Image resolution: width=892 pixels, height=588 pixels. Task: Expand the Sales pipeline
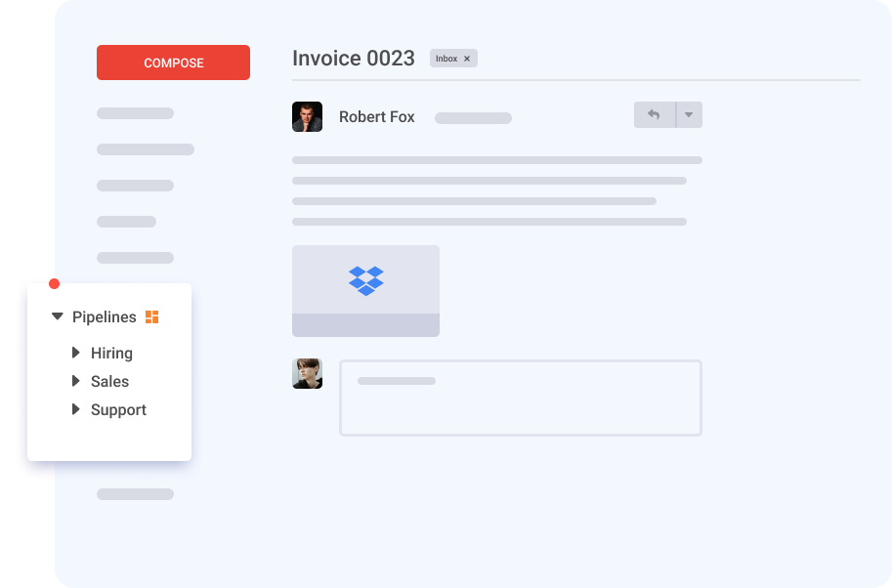(76, 381)
